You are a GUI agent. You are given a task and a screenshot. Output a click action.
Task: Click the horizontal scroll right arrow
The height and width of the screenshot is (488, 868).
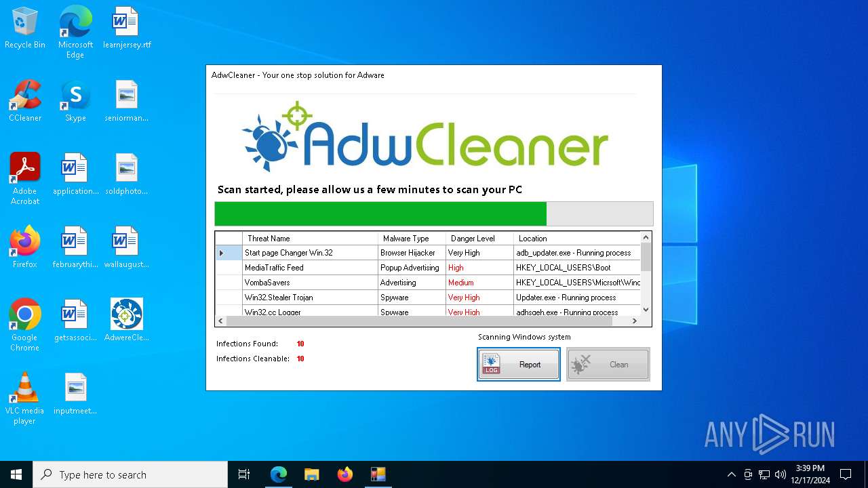click(x=635, y=321)
